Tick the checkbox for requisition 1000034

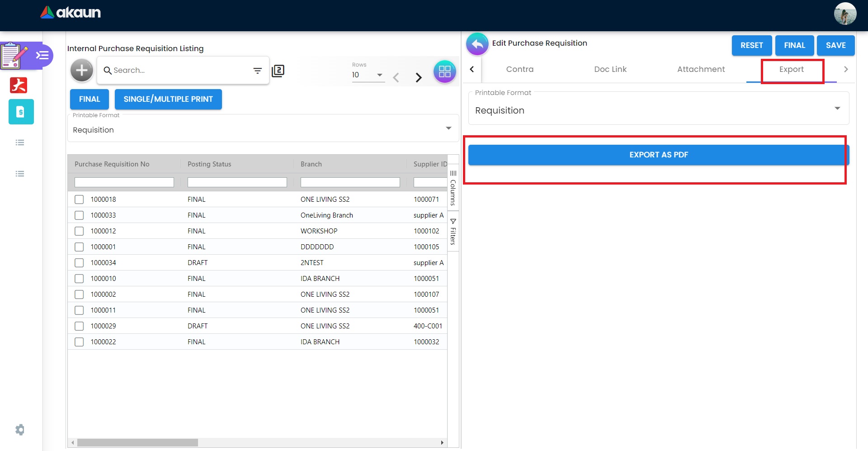[x=79, y=263]
